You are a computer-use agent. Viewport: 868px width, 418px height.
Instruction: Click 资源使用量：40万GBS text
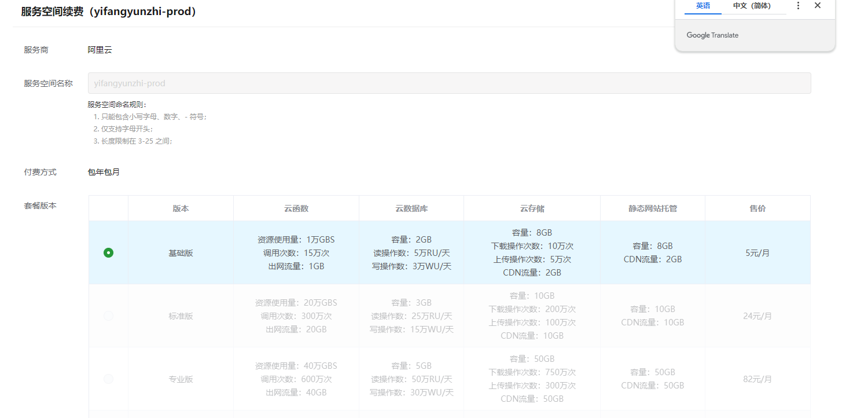coord(296,366)
